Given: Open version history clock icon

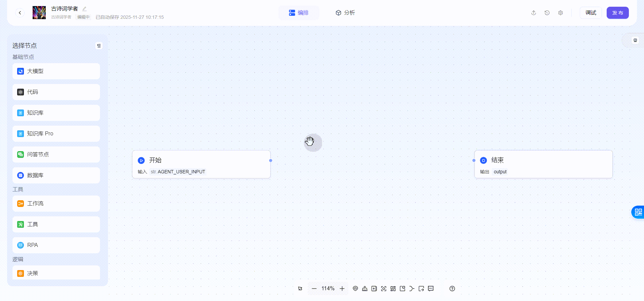Looking at the screenshot, I should pyautogui.click(x=547, y=13).
